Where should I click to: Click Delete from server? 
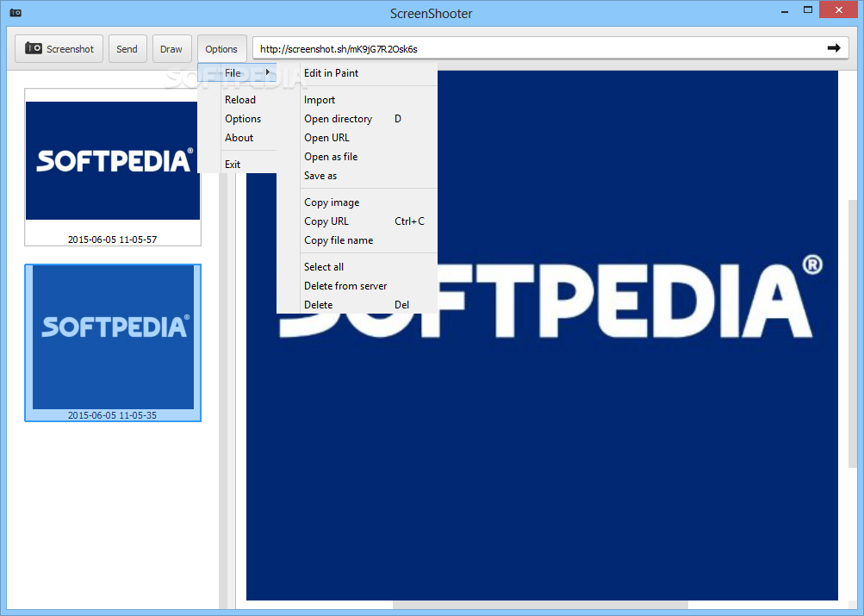pyautogui.click(x=357, y=286)
